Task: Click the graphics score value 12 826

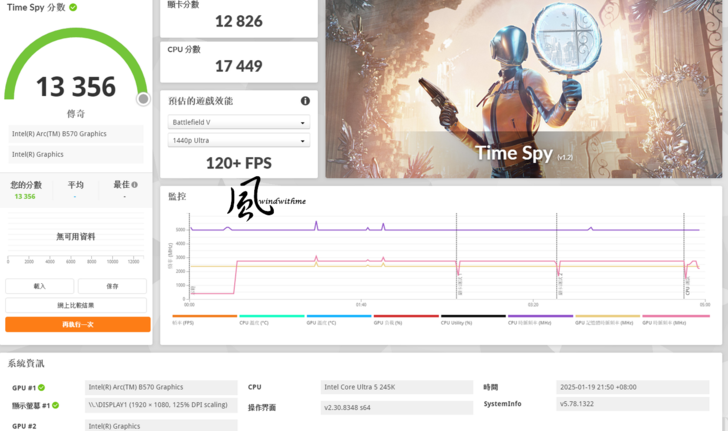Action: coord(239,21)
